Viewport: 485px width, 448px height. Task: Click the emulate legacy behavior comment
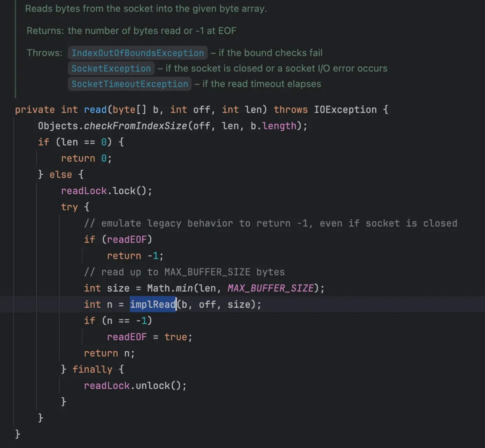coord(270,224)
